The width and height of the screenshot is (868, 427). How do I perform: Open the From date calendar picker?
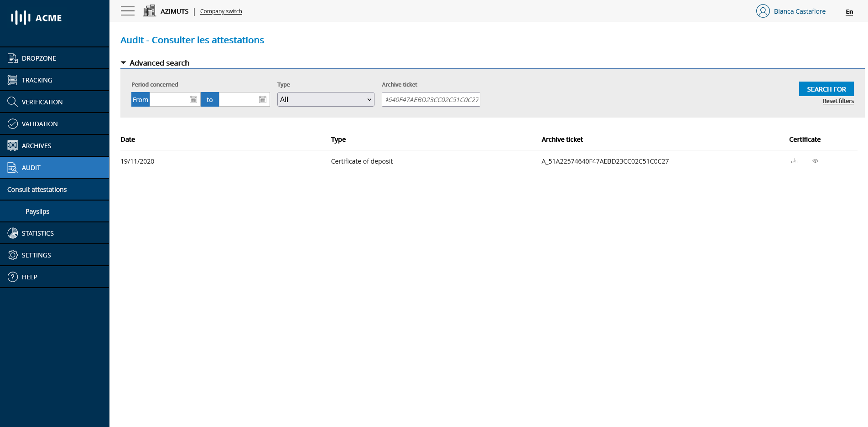[193, 99]
